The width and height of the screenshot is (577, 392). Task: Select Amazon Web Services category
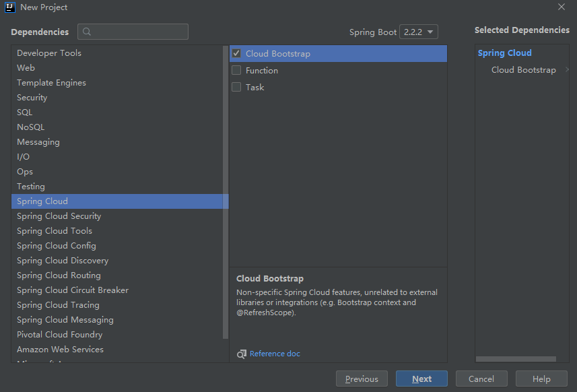[x=117, y=350]
